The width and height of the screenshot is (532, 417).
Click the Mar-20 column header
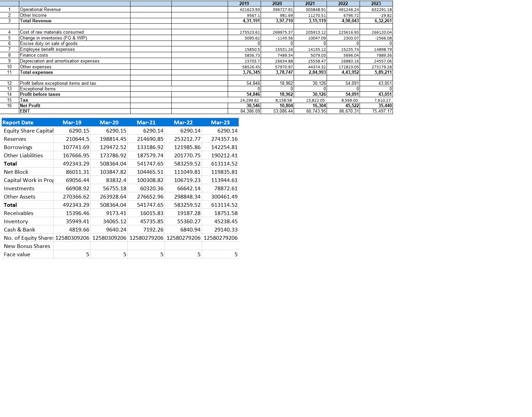pyautogui.click(x=109, y=122)
